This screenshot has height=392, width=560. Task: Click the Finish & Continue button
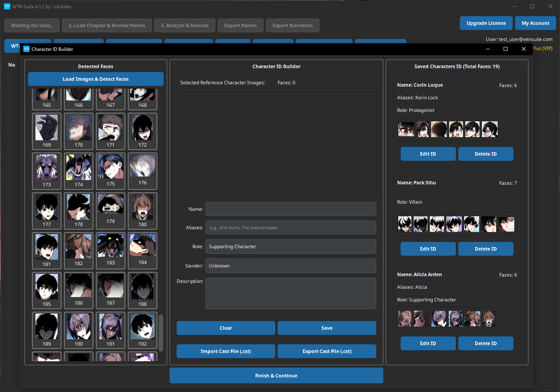pos(276,375)
